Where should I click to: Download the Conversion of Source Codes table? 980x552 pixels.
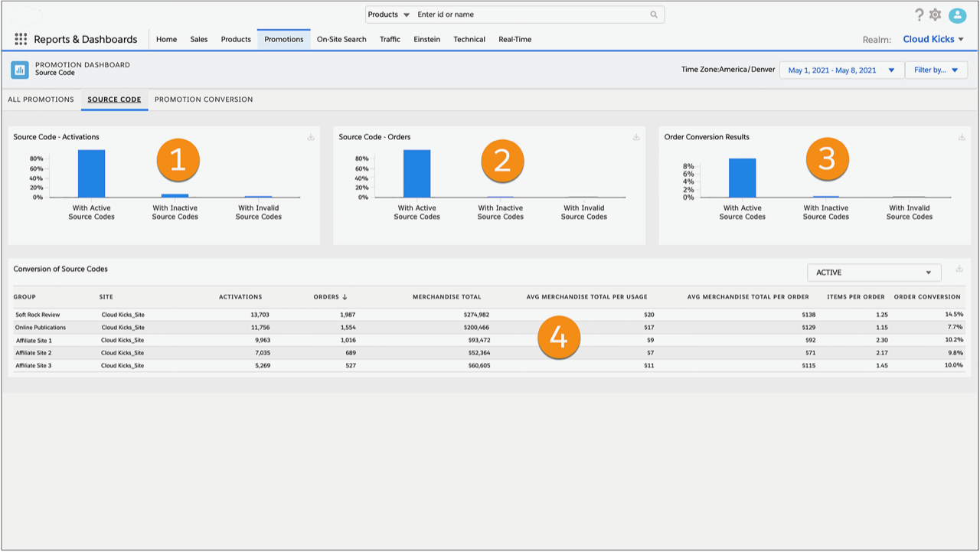pyautogui.click(x=959, y=269)
